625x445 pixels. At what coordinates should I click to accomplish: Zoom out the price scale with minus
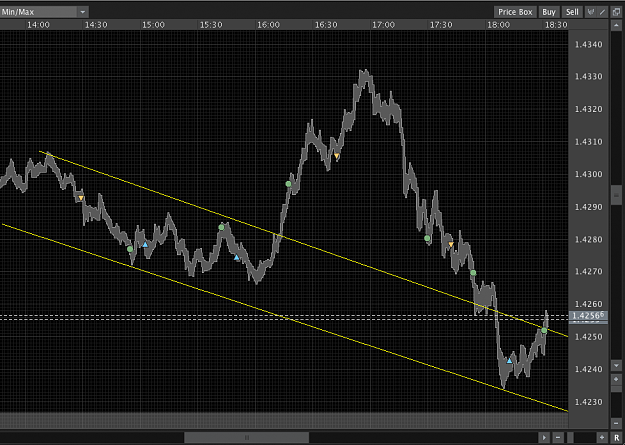pos(616,423)
